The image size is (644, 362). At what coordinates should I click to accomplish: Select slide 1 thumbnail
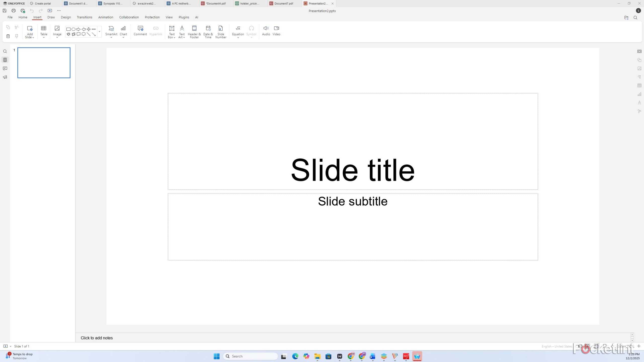click(44, 63)
